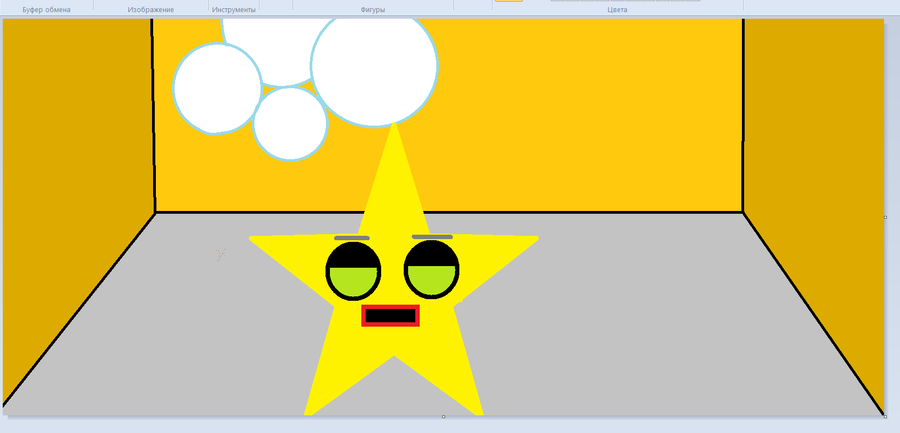Click the 'Буфер обмена' group label
This screenshot has height=433, width=900.
point(46,10)
